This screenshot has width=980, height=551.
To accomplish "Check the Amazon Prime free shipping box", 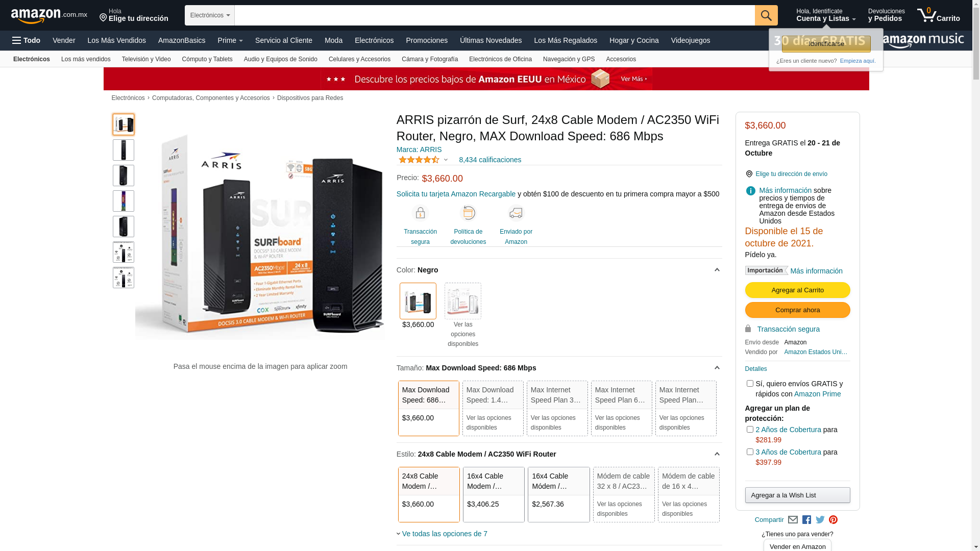I will click(749, 384).
